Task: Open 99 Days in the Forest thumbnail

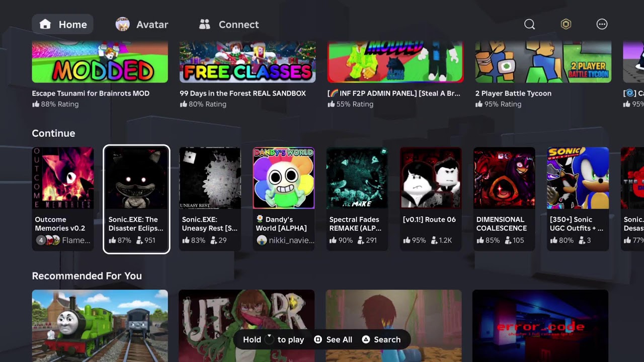Action: point(248,62)
